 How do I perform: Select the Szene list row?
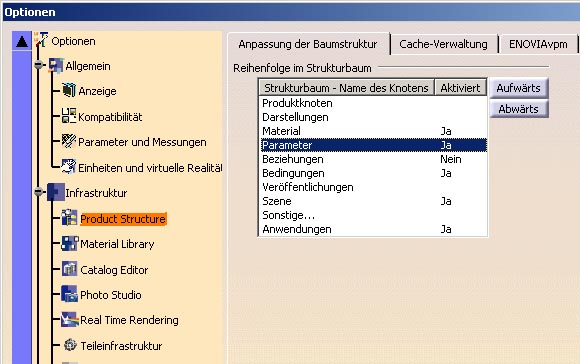click(x=373, y=201)
